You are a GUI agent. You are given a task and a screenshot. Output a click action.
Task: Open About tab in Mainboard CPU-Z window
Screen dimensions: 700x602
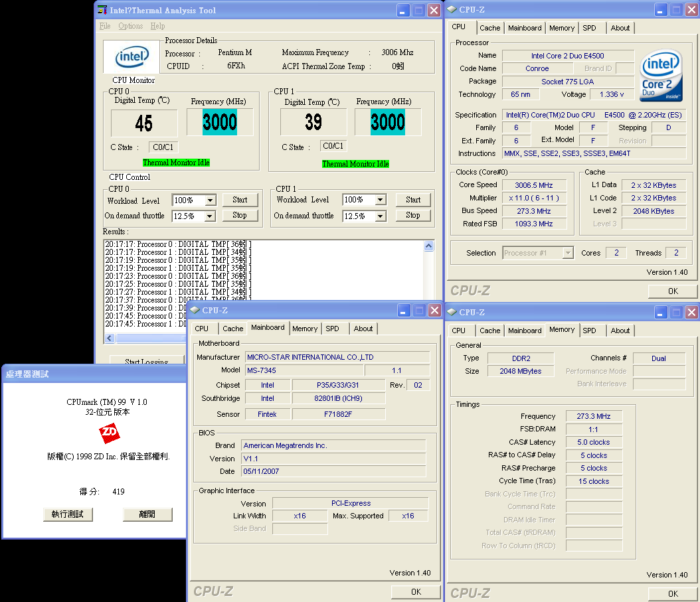pos(363,329)
